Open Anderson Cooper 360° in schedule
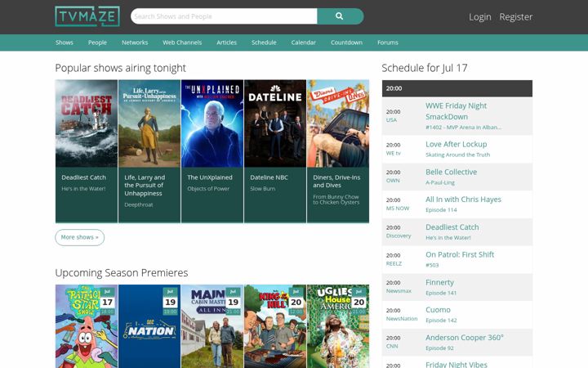 point(464,338)
